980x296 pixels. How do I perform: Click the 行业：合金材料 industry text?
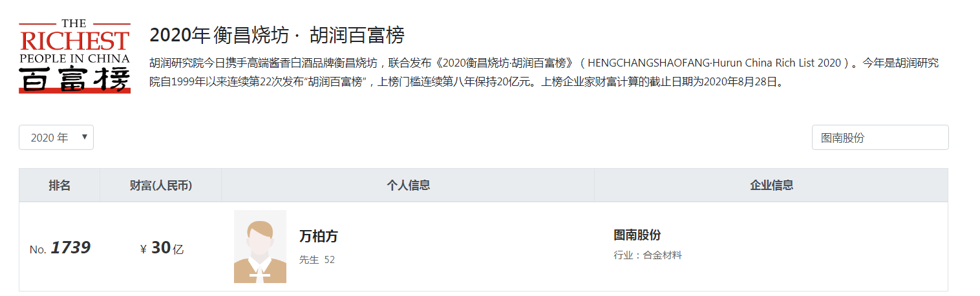648,255
